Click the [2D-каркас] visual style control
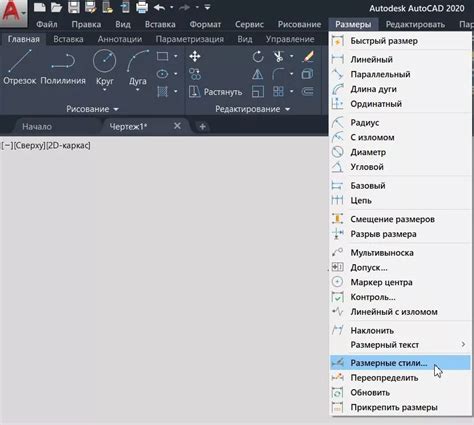The width and height of the screenshot is (474, 425). [68, 146]
